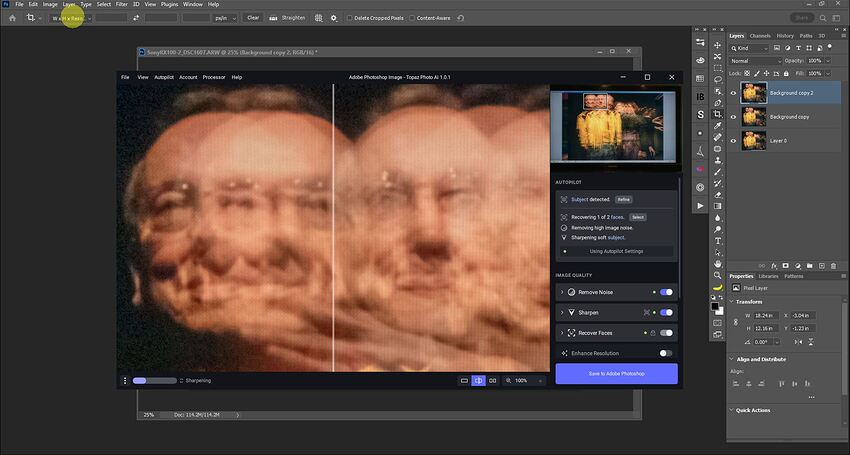Select the Path Selection tool
Viewport: 850px width, 455px height.
coord(718,252)
